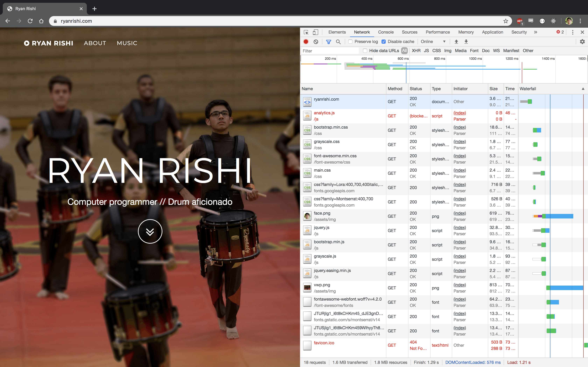Viewport: 588px width, 367px height.
Task: Enable the Disable cache checkbox
Action: [x=384, y=41]
